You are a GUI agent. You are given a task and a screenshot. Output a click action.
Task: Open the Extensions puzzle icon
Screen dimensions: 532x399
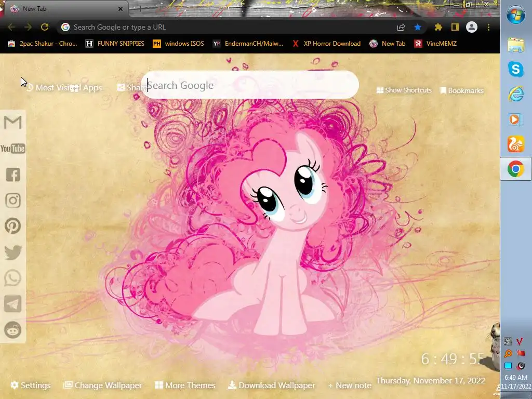click(x=438, y=27)
